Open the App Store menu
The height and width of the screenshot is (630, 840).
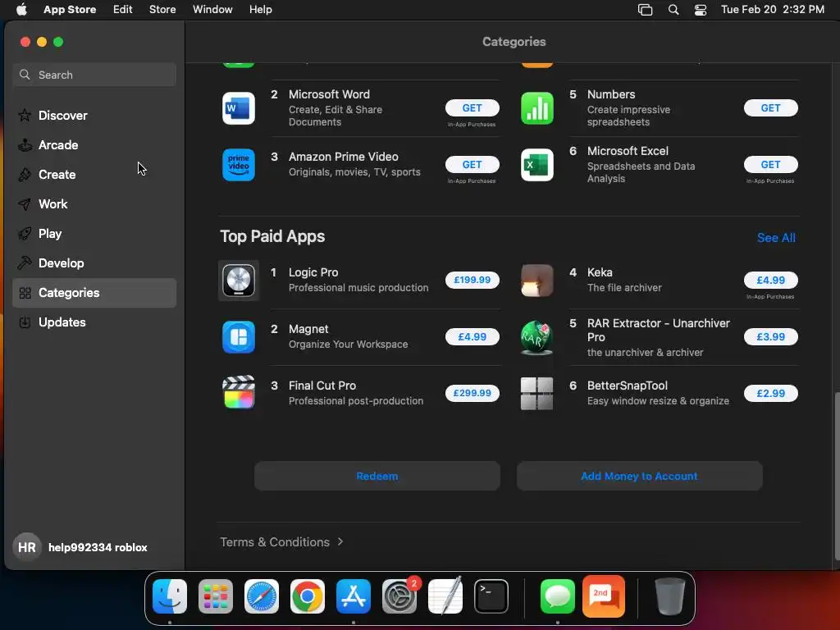(70, 10)
